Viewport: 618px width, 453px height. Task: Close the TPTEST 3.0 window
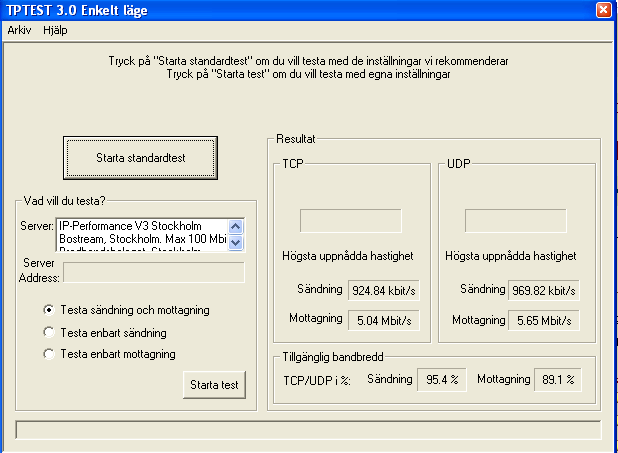[603, 9]
